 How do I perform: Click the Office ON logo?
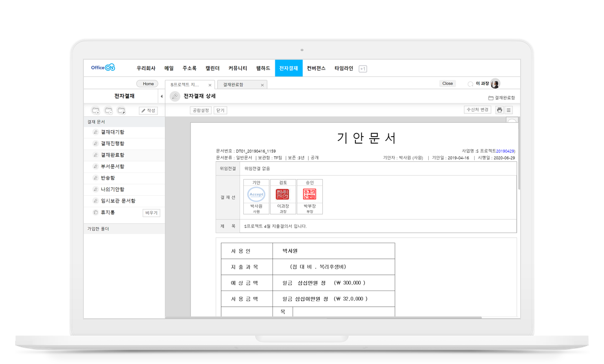(103, 68)
